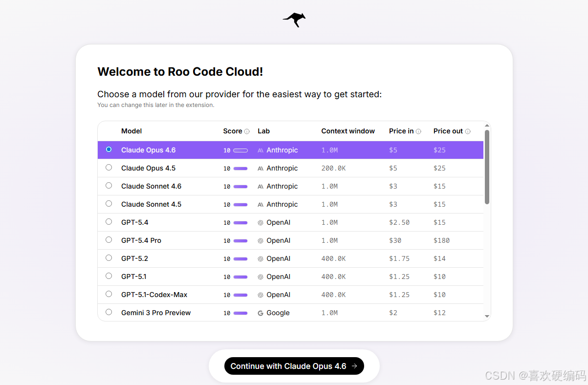Image resolution: width=588 pixels, height=385 pixels.
Task: Select the Claude Opus 4.6 radio button
Action: pos(109,150)
